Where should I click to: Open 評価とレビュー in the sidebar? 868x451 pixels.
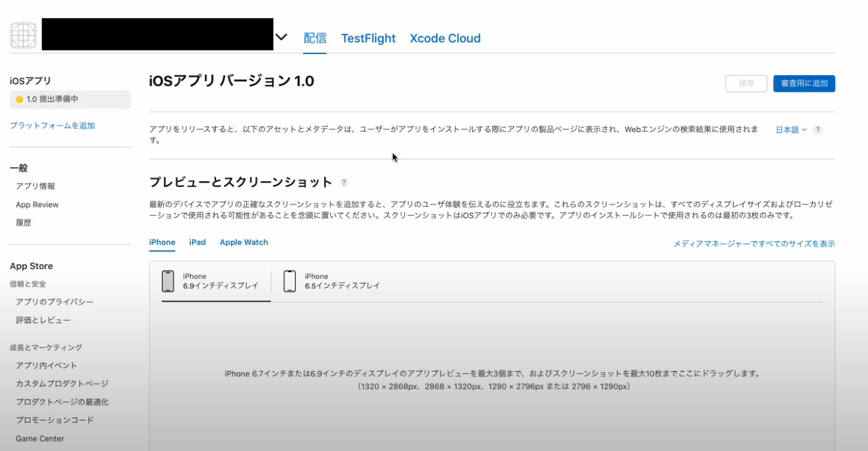point(43,320)
